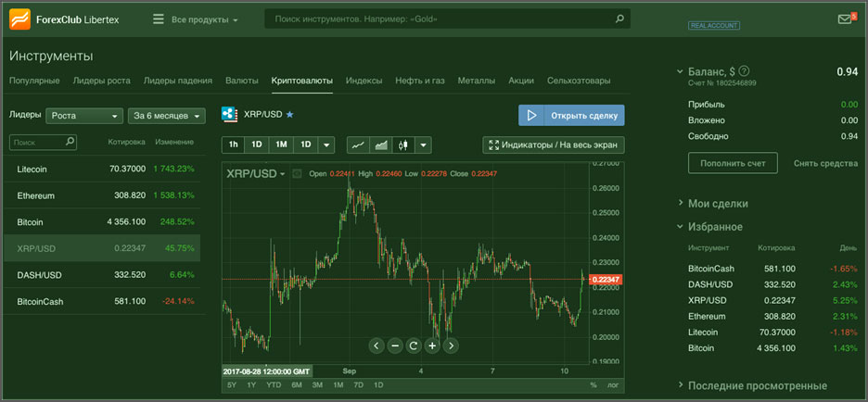The image size is (868, 402).
Task: Switch to the 'Валюты' tab
Action: click(242, 81)
